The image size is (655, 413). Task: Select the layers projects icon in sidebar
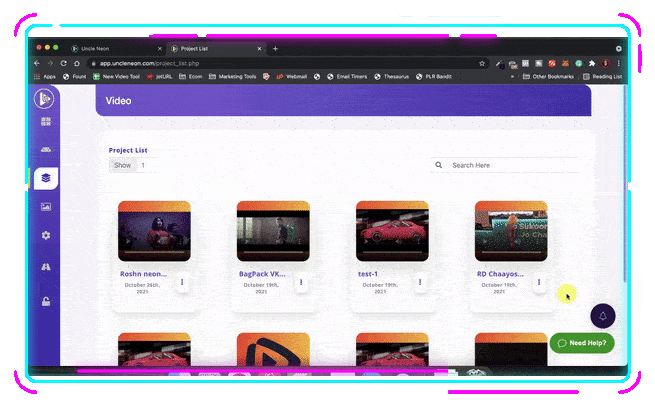click(x=46, y=178)
